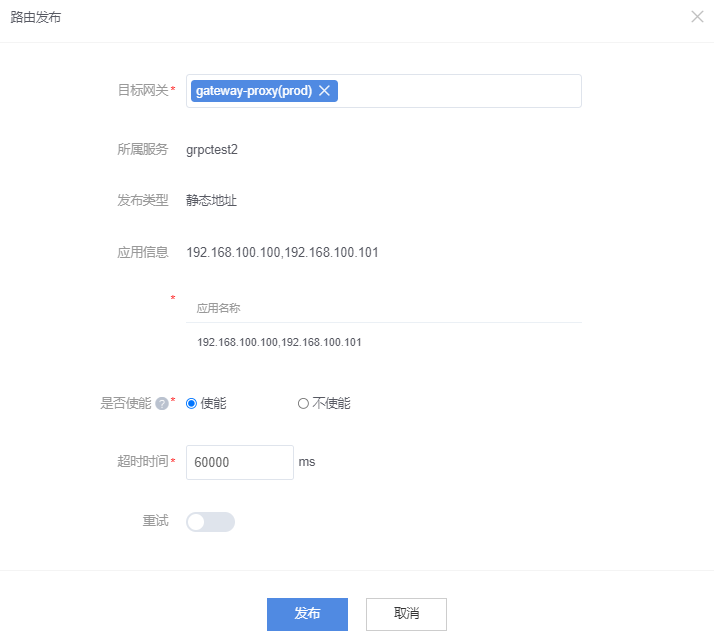The width and height of the screenshot is (714, 639).
Task: Click the 所属服务 value grpctest2
Action: [212, 150]
